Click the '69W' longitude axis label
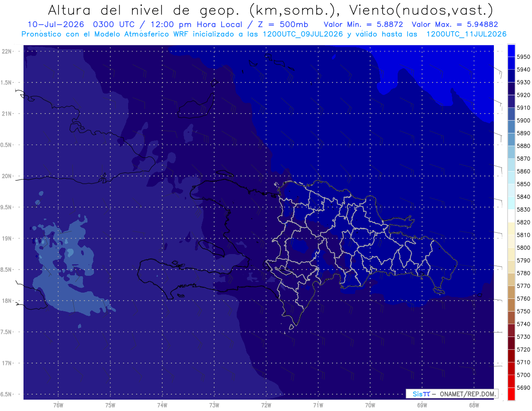 tap(422, 405)
